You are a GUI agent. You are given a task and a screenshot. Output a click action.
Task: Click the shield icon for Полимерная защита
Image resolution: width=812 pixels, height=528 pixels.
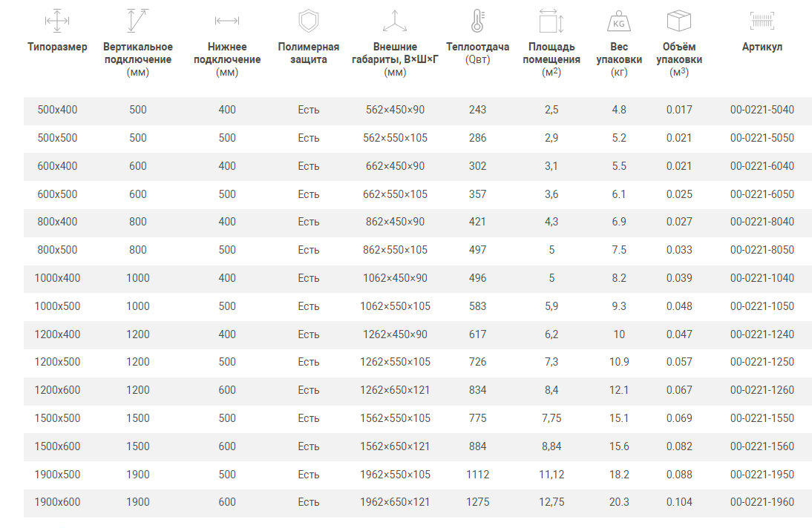pos(308,20)
